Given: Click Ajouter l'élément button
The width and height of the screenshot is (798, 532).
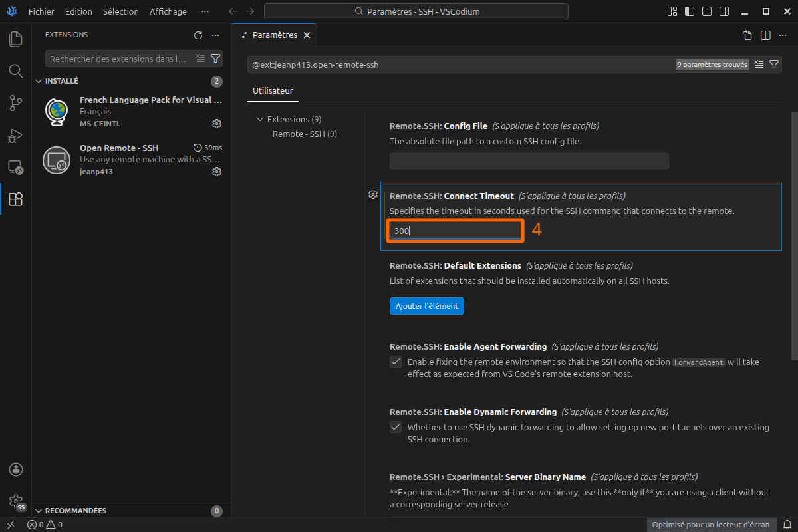Looking at the screenshot, I should (426, 306).
